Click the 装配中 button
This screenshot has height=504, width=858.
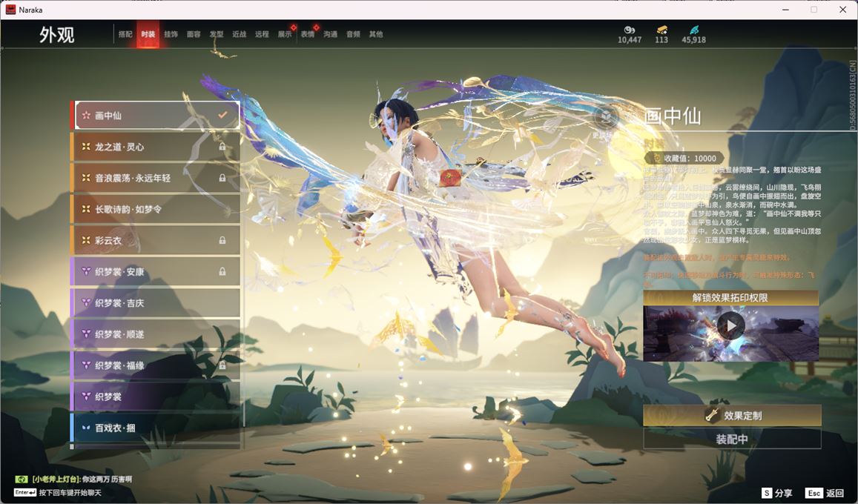point(732,439)
